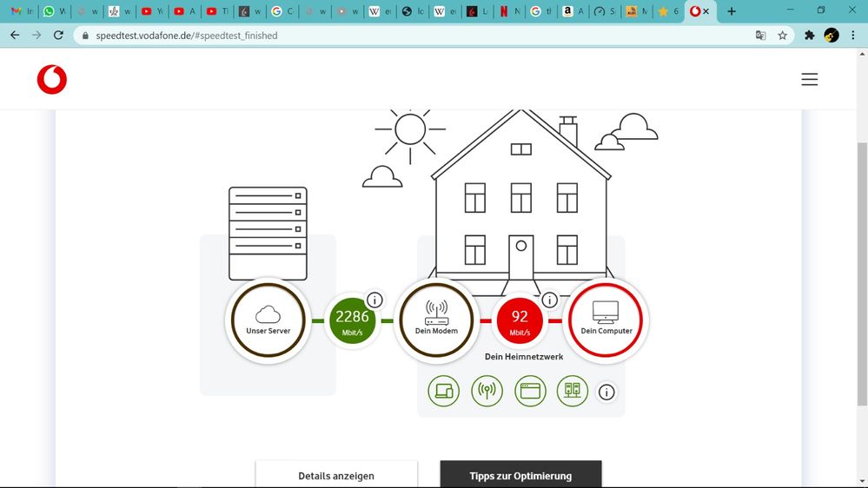Open the translate page icon

[x=760, y=36]
